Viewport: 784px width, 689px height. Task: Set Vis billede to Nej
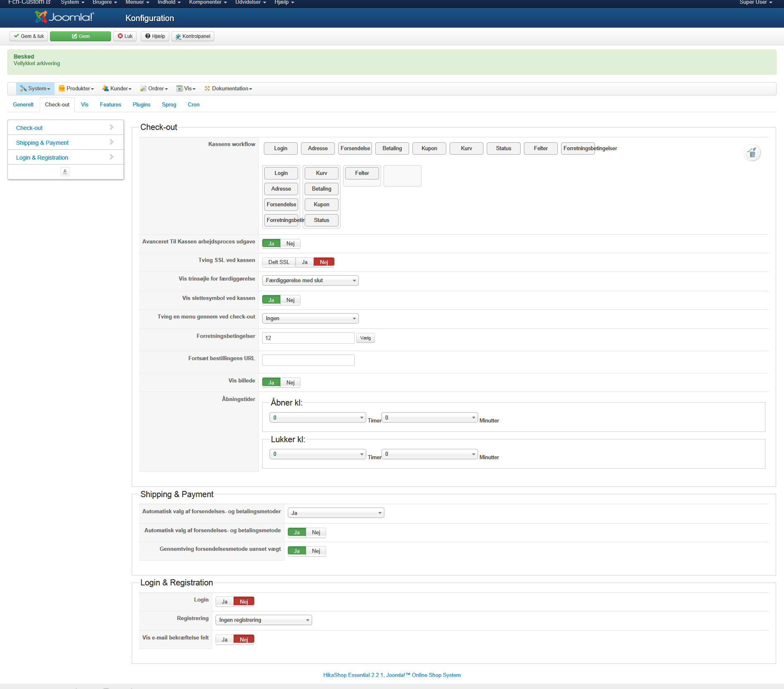(x=290, y=383)
